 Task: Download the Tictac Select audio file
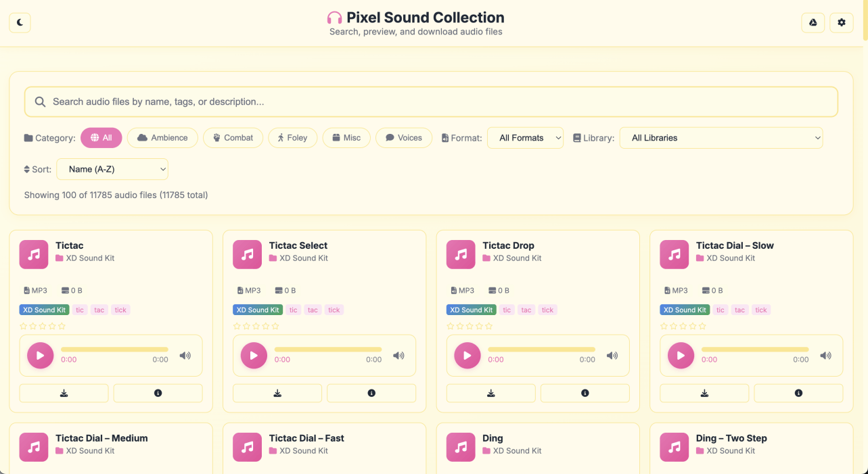coord(277,393)
